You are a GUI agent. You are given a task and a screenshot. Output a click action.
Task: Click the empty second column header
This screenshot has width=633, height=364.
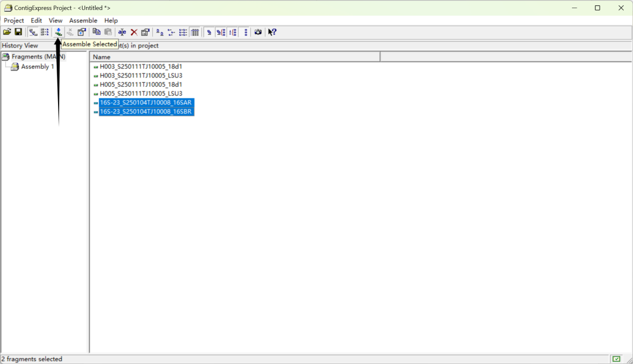506,57
